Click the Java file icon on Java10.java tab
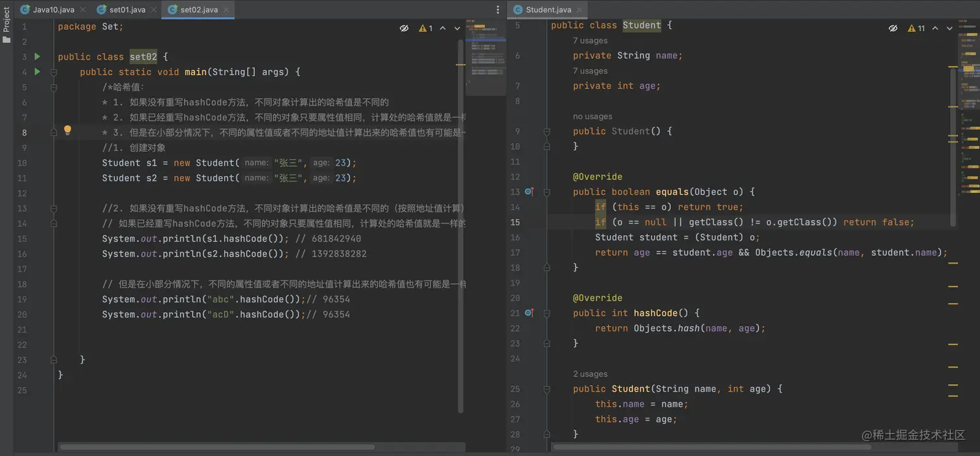This screenshot has height=456, width=980. tap(25, 10)
